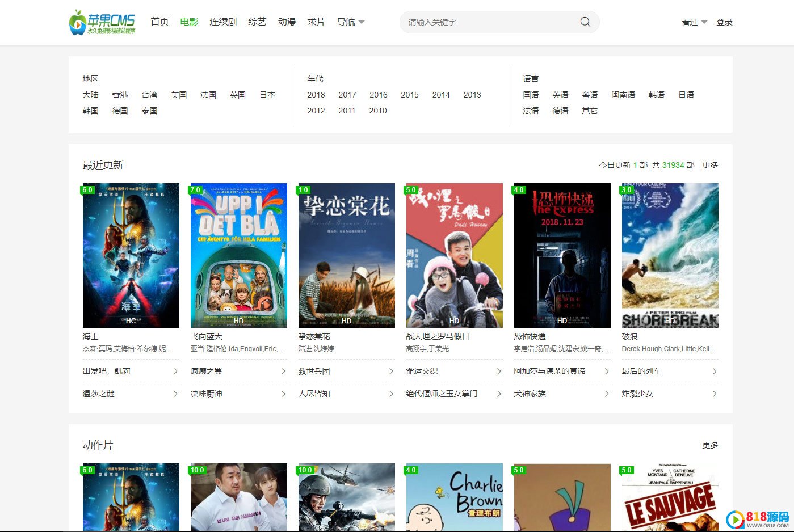Viewport: 794px width, 532px height.
Task: Open the 求片 nav tab
Action: point(316,22)
